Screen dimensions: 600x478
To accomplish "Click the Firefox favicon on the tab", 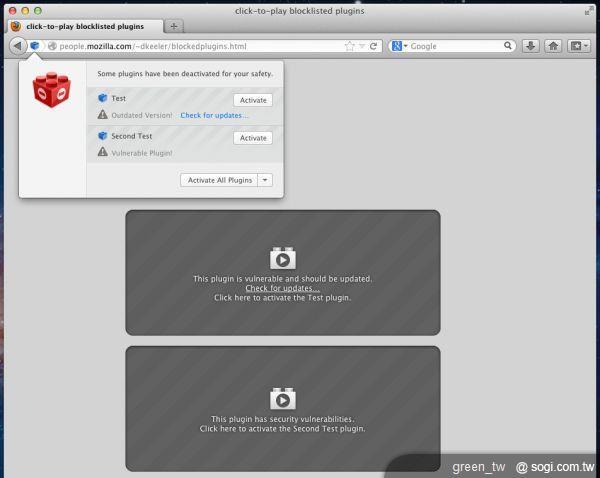I will pyautogui.click(x=16, y=26).
